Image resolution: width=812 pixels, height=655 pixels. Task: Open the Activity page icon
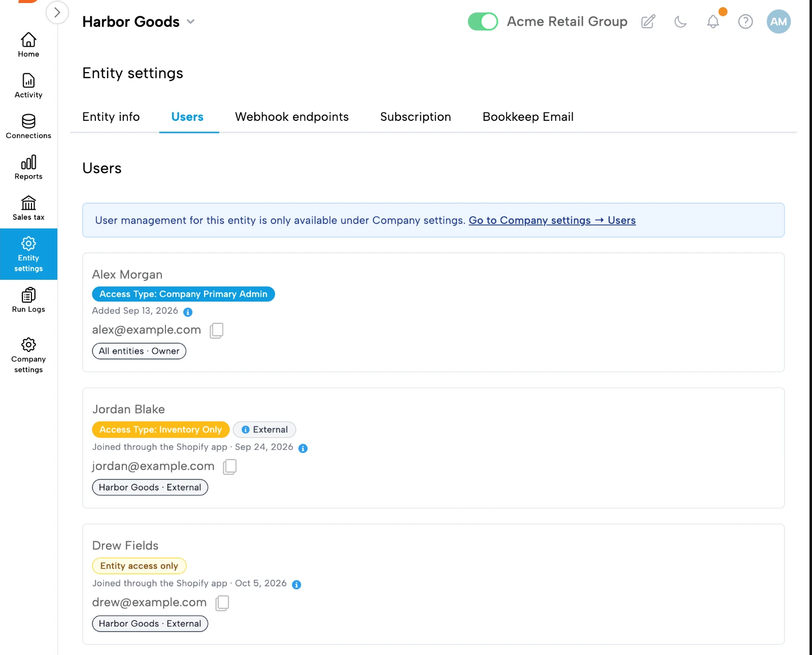pyautogui.click(x=28, y=80)
